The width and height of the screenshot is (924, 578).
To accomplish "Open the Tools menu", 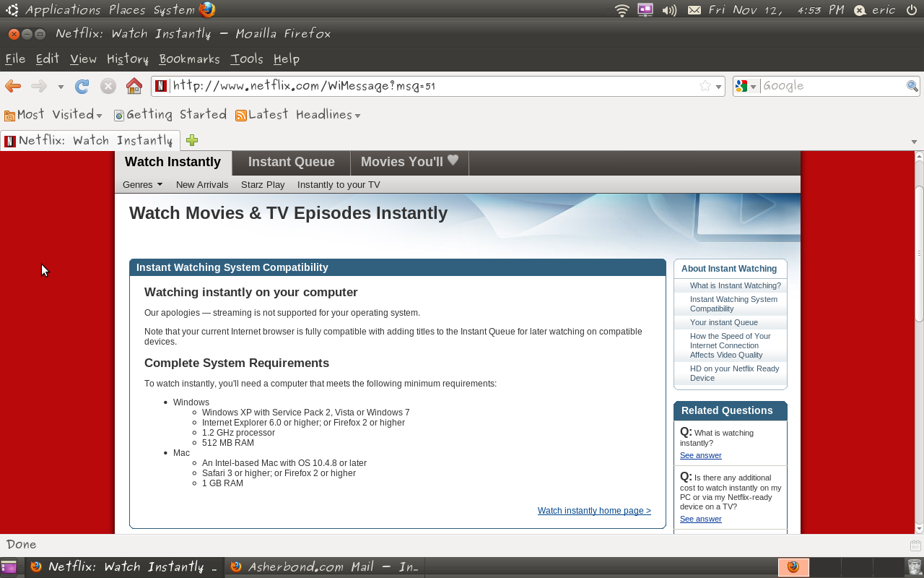I will [x=247, y=59].
